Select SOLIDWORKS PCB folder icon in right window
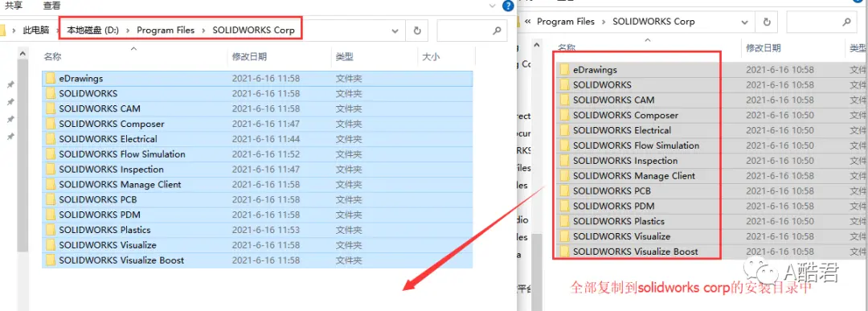 (x=565, y=191)
